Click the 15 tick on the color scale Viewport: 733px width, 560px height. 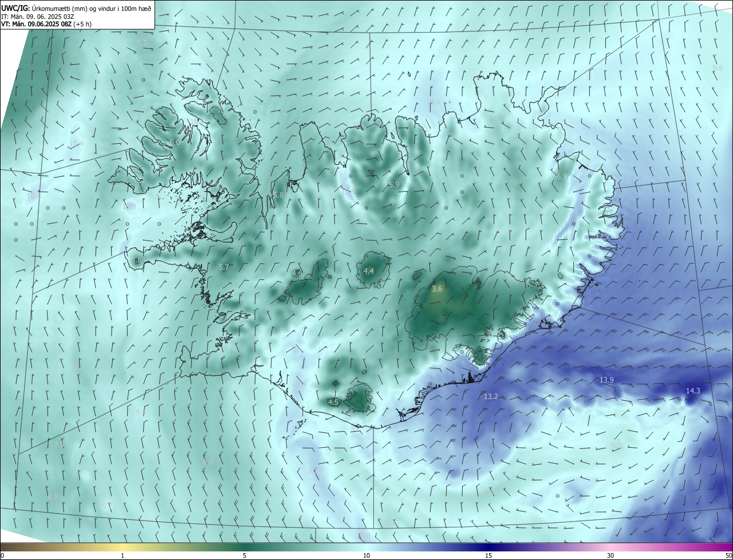tap(488, 556)
